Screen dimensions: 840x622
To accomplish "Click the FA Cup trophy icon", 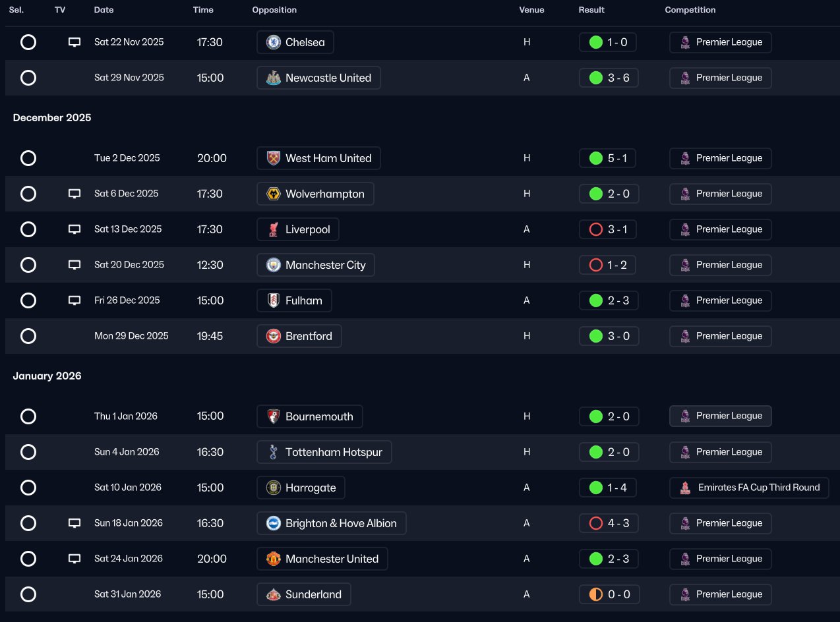I will [685, 488].
